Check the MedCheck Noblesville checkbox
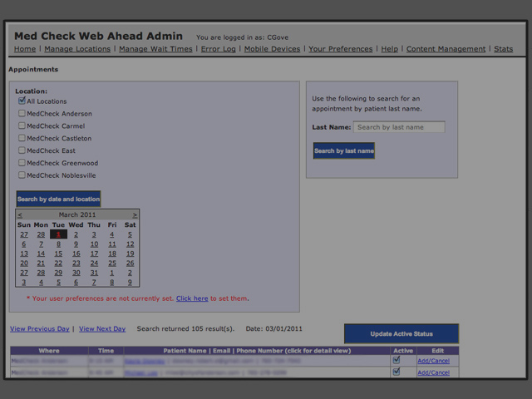Image resolution: width=532 pixels, height=399 pixels. (22, 175)
